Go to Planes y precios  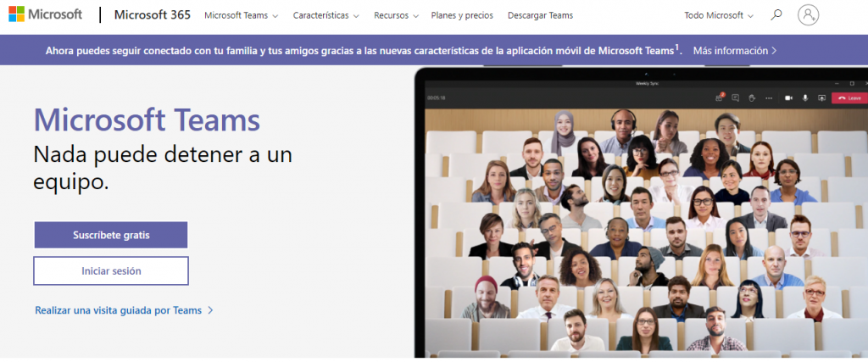(x=462, y=15)
